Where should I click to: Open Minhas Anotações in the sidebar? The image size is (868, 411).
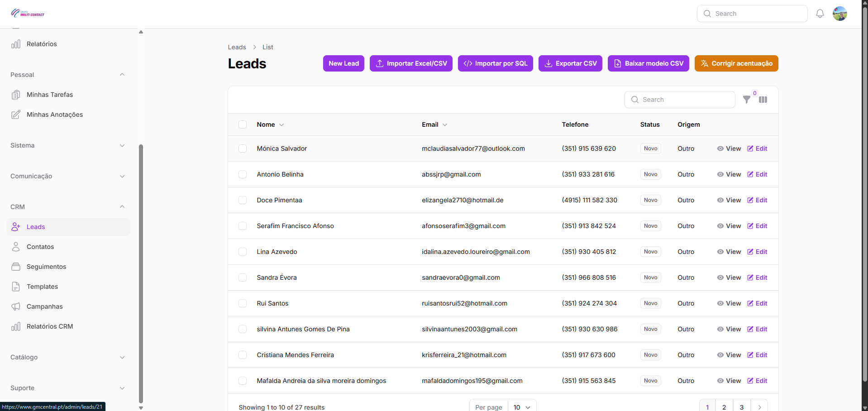click(x=54, y=115)
